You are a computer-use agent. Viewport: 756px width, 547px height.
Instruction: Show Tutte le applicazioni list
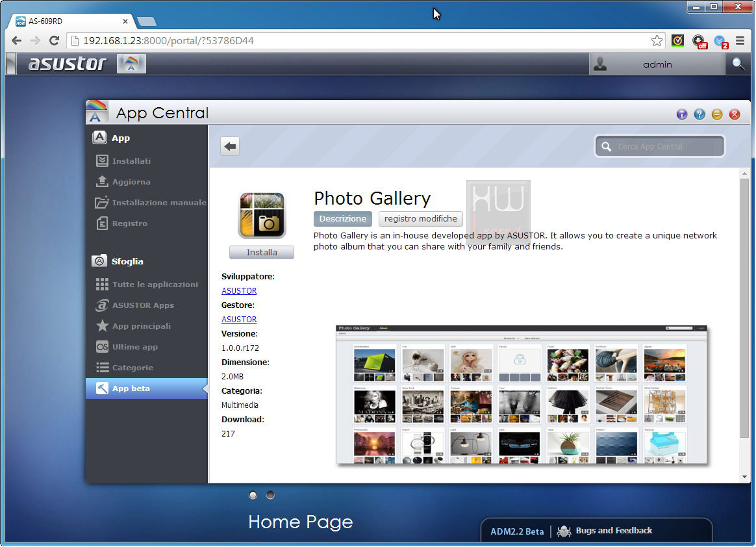coord(147,284)
